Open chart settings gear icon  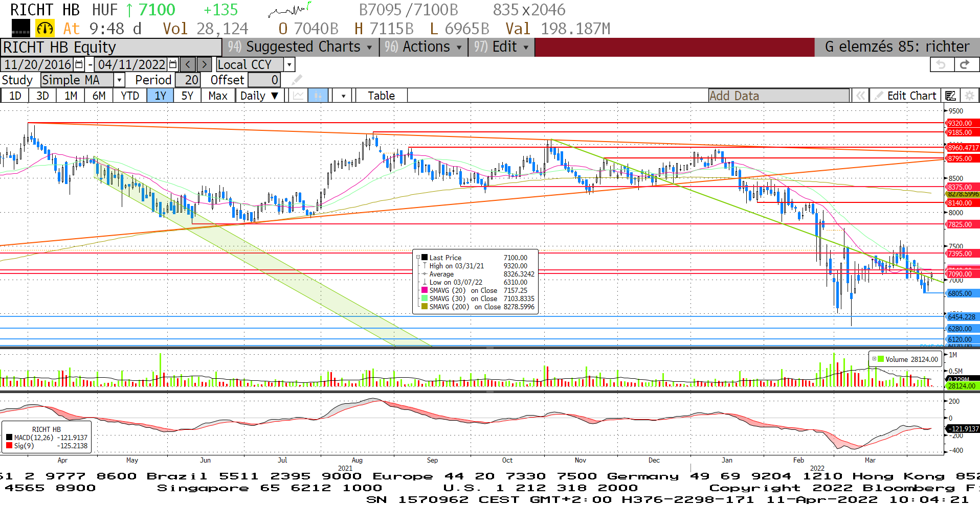pos(969,96)
